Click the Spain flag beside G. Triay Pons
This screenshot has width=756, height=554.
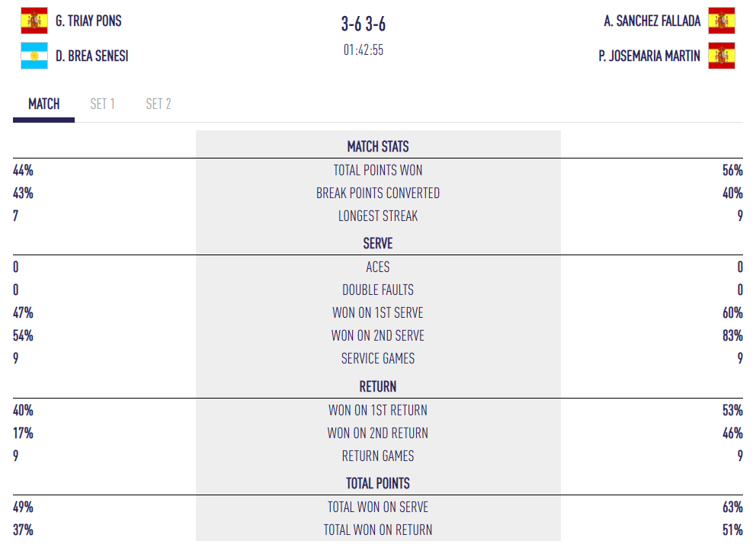(x=34, y=21)
